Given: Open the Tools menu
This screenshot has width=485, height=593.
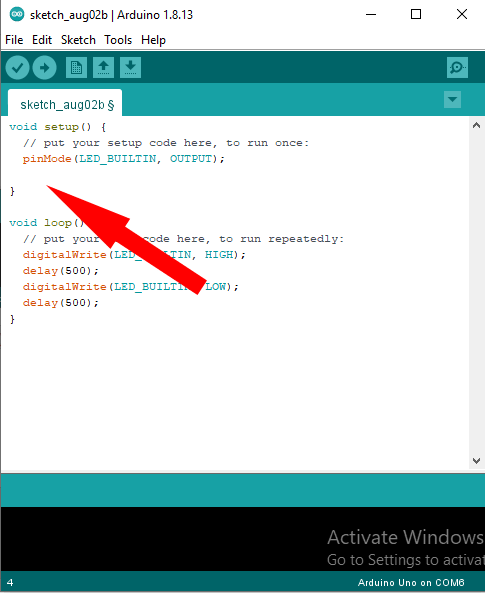Looking at the screenshot, I should tap(118, 40).
